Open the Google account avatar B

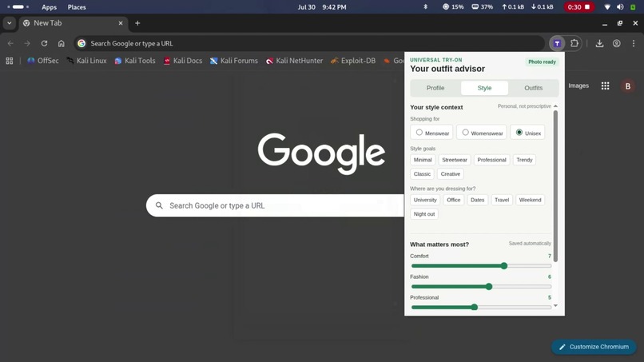coord(627,86)
